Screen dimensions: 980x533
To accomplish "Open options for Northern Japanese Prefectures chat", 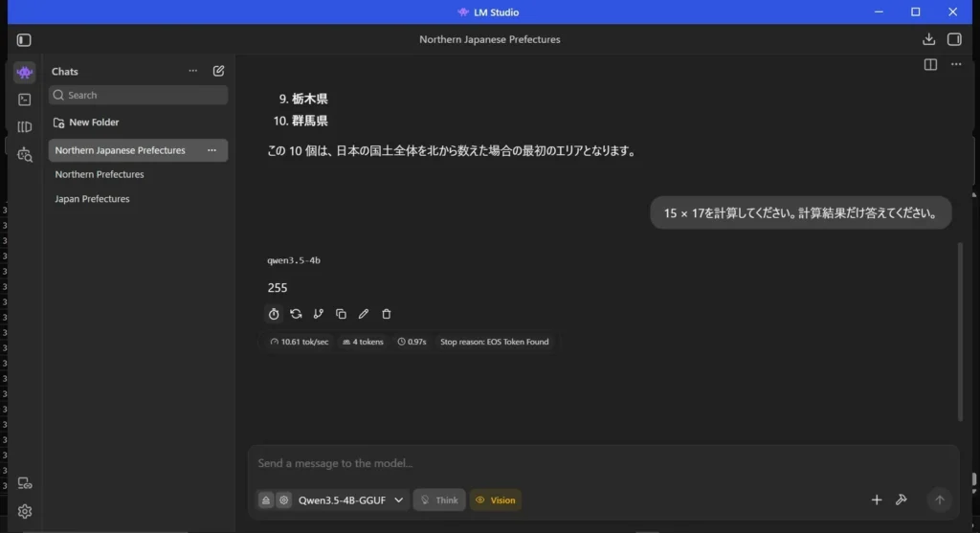I will [x=212, y=150].
